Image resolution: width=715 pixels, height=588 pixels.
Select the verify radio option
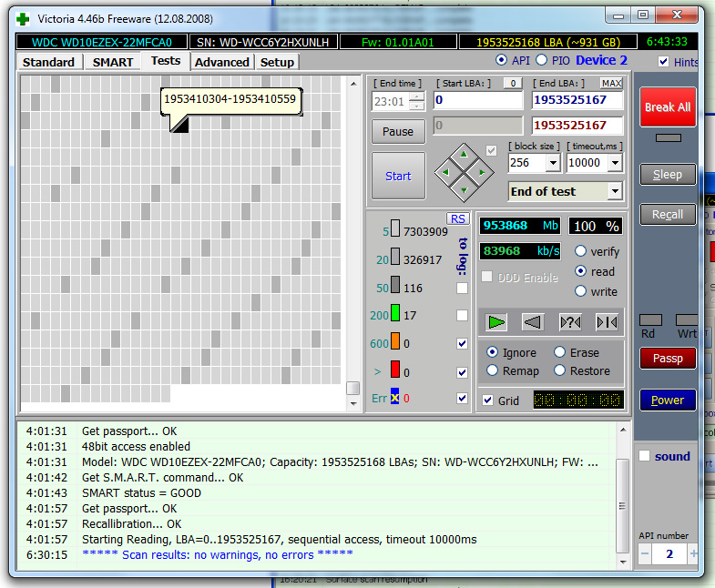pyautogui.click(x=580, y=251)
